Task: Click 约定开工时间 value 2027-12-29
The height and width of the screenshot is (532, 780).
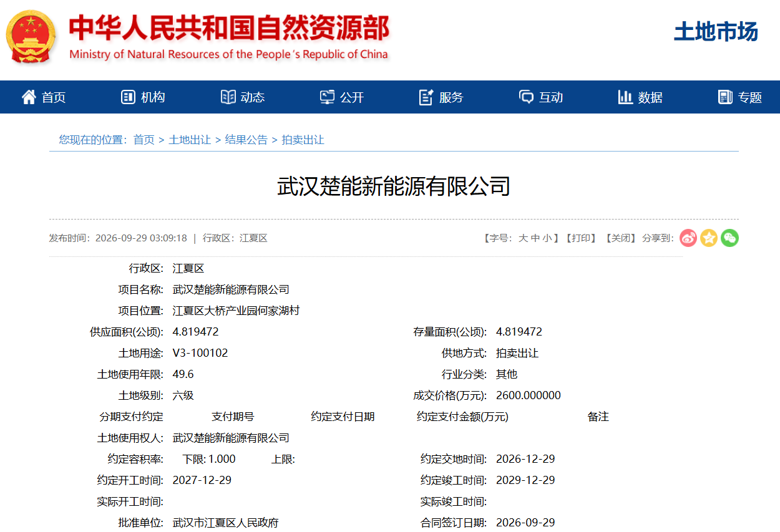Action: (x=202, y=480)
